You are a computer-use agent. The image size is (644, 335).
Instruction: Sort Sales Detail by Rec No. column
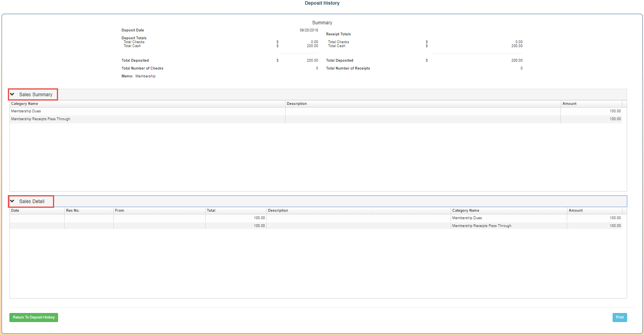[73, 211]
